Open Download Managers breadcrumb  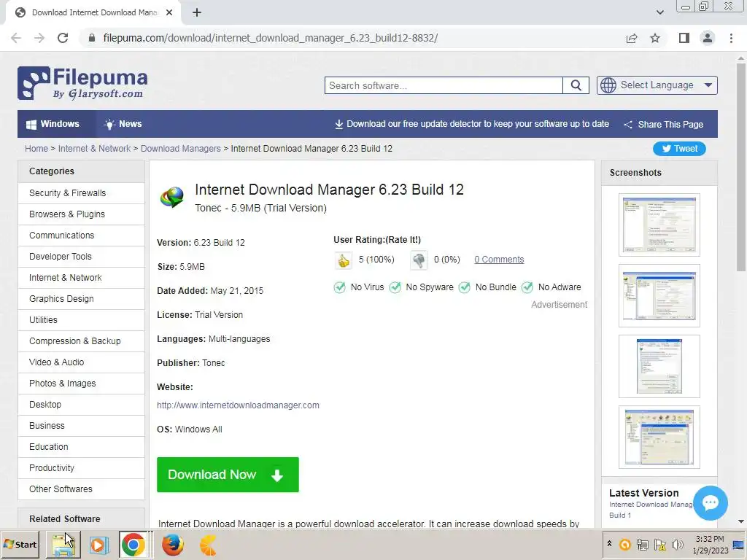[181, 149]
